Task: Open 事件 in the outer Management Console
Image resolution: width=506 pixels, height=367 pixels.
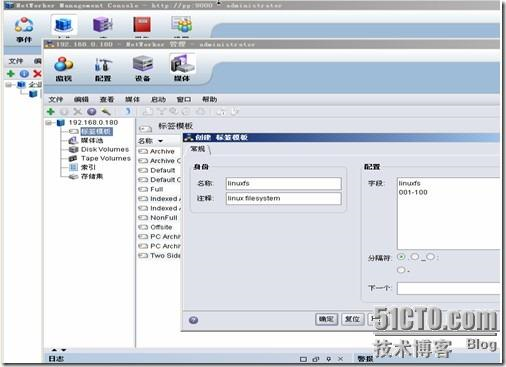Action: click(x=24, y=29)
